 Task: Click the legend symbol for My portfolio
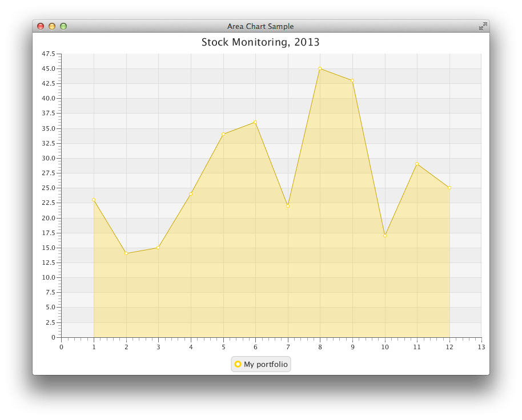pyautogui.click(x=238, y=364)
